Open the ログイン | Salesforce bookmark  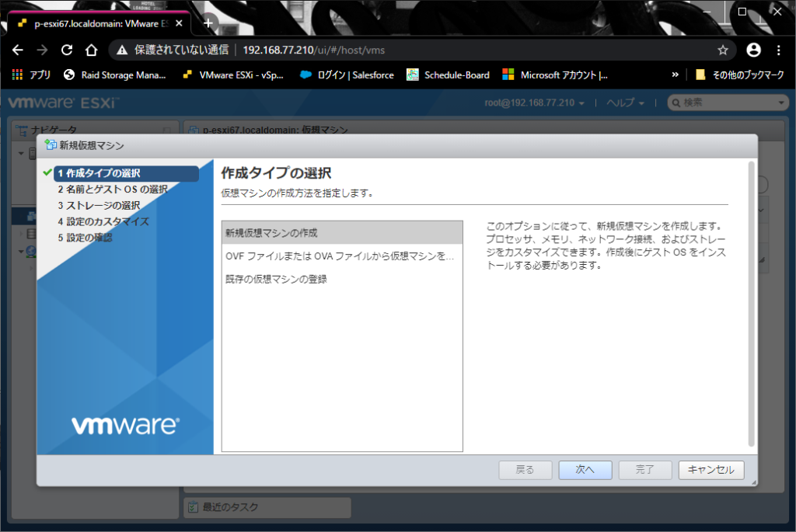pyautogui.click(x=347, y=75)
